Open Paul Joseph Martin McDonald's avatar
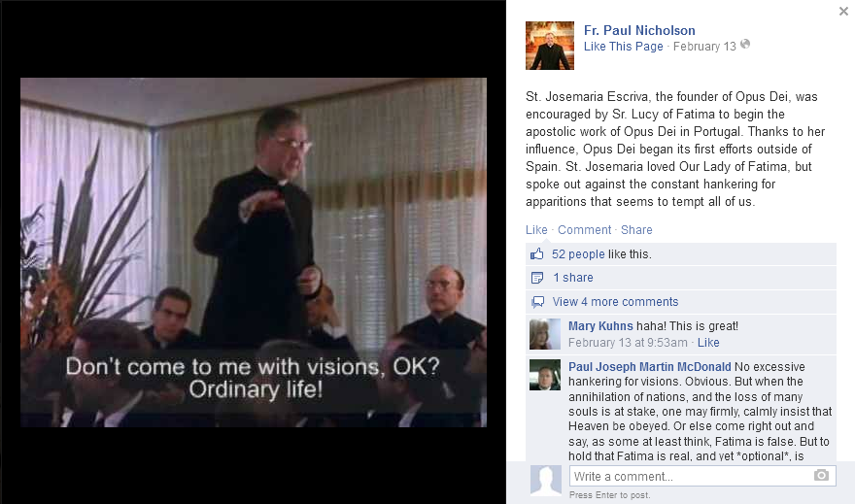Viewport: 855px width, 504px height. 545,375
